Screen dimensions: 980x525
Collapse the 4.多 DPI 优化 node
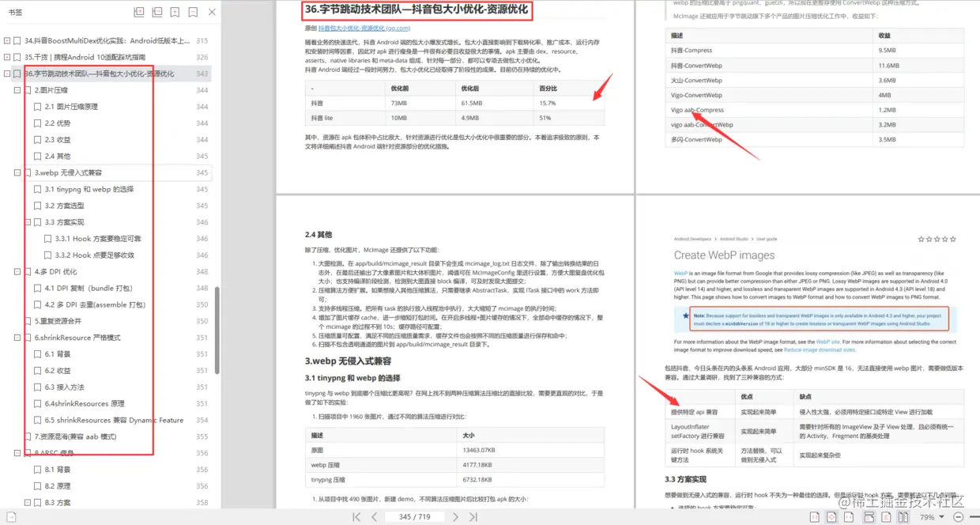click(17, 271)
